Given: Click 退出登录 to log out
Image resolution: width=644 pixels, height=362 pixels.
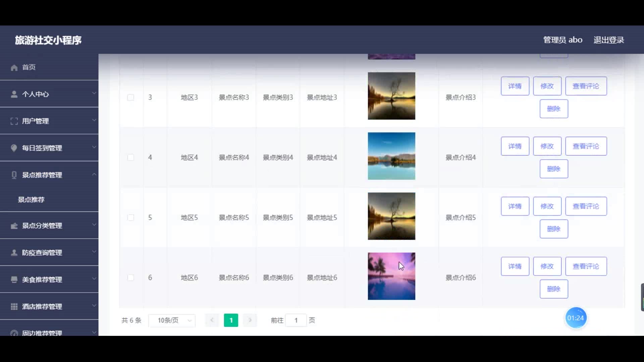Looking at the screenshot, I should pyautogui.click(x=609, y=40).
